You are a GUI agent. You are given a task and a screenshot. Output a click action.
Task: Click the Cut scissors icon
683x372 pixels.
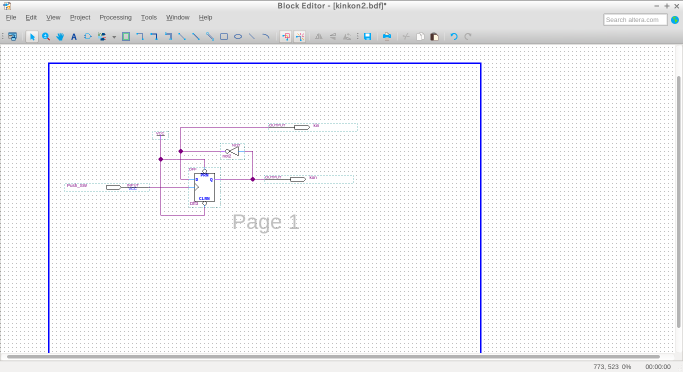click(x=406, y=37)
